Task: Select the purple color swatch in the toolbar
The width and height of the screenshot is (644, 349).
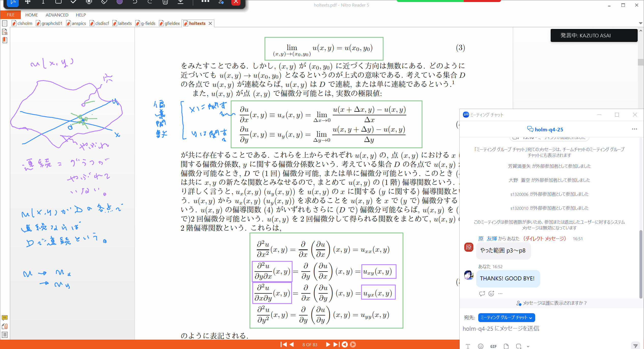Action: click(119, 2)
